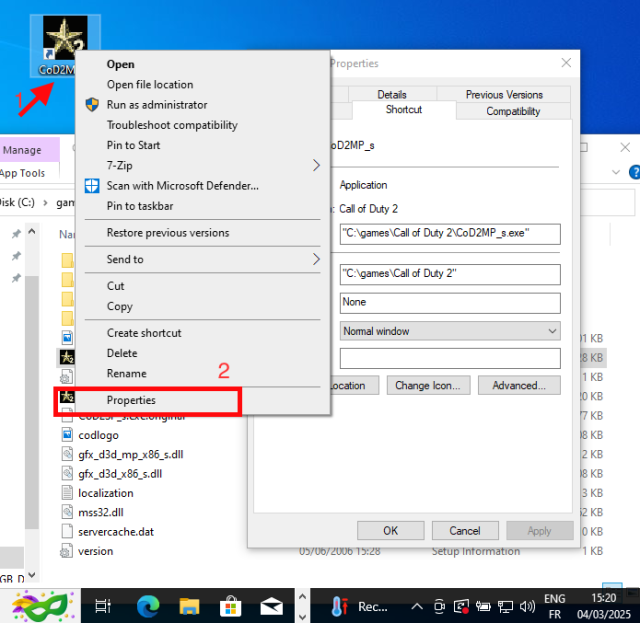640x623 pixels.
Task: Click the Change Icon button
Action: 427,385
